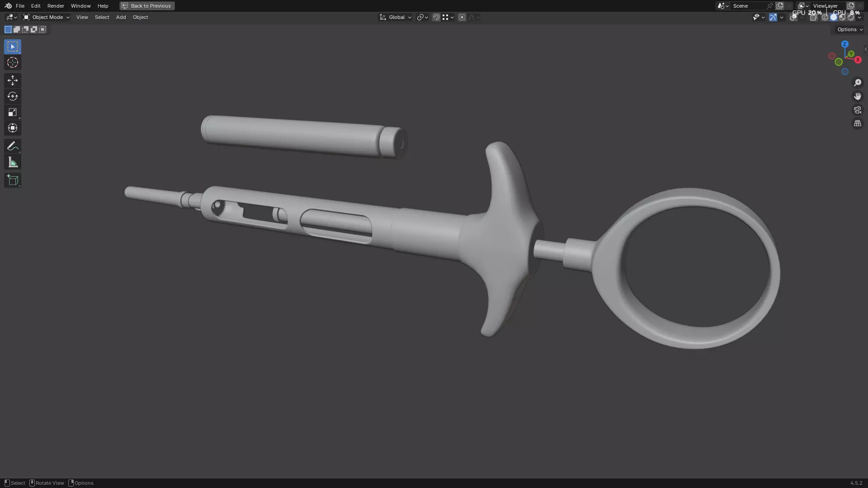Set selection mode to subtract

pyautogui.click(x=25, y=29)
